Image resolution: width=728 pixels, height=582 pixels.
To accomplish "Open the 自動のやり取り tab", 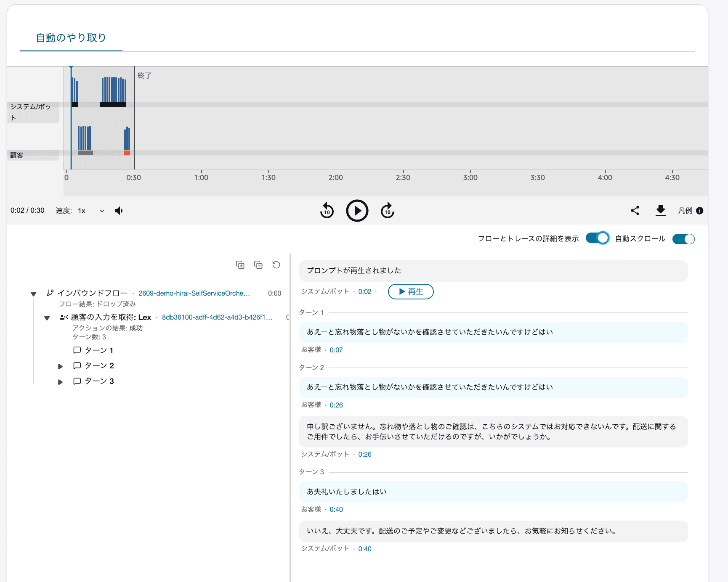I will (x=71, y=38).
